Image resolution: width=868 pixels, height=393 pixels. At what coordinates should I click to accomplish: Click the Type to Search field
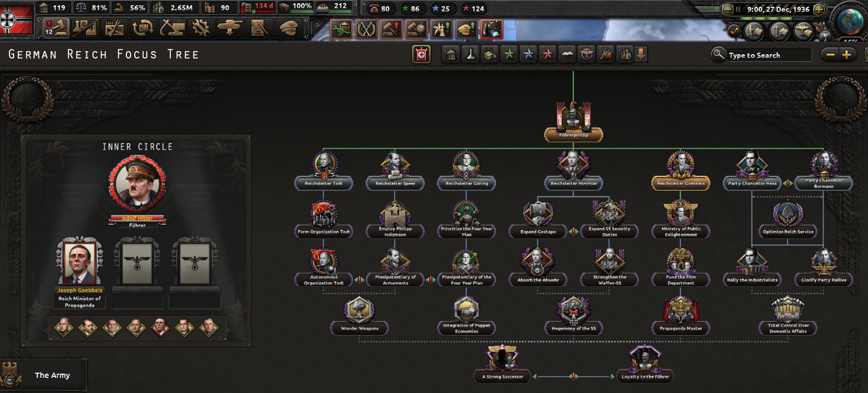769,55
